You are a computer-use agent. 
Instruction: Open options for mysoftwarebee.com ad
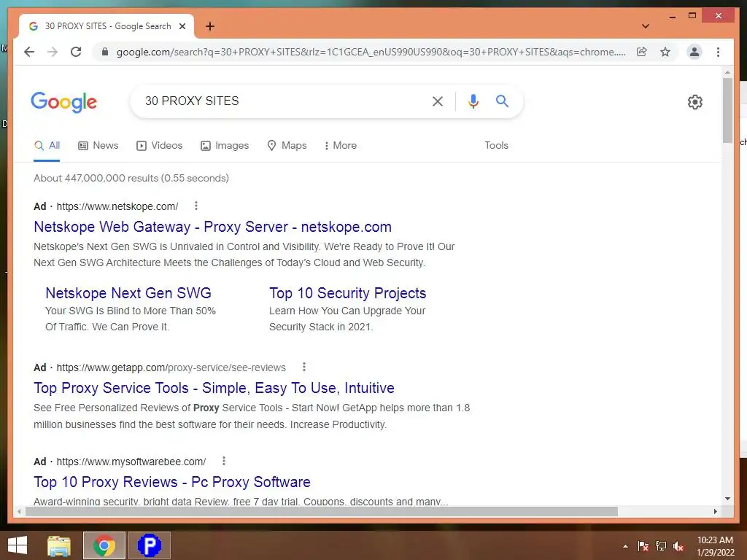coord(223,461)
